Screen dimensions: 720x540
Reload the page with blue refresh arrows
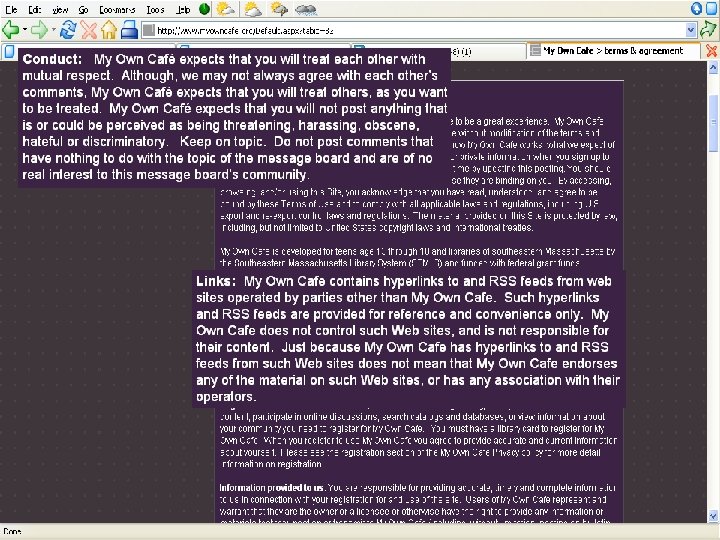pyautogui.click(x=68, y=30)
